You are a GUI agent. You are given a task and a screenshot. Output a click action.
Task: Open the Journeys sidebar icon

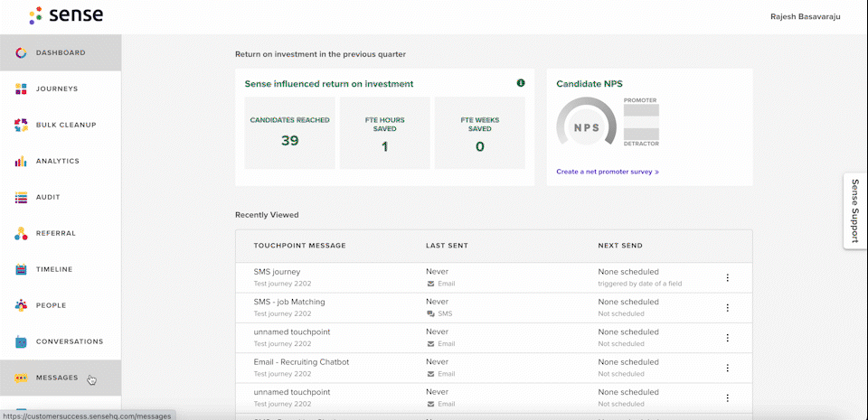(x=21, y=89)
